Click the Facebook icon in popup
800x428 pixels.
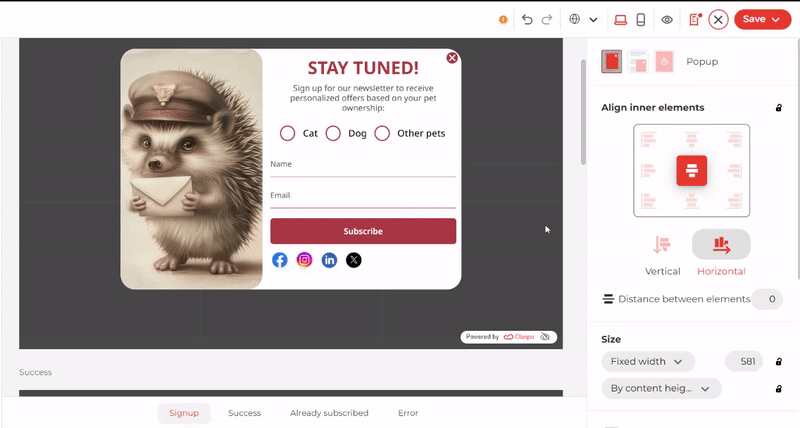pyautogui.click(x=280, y=260)
